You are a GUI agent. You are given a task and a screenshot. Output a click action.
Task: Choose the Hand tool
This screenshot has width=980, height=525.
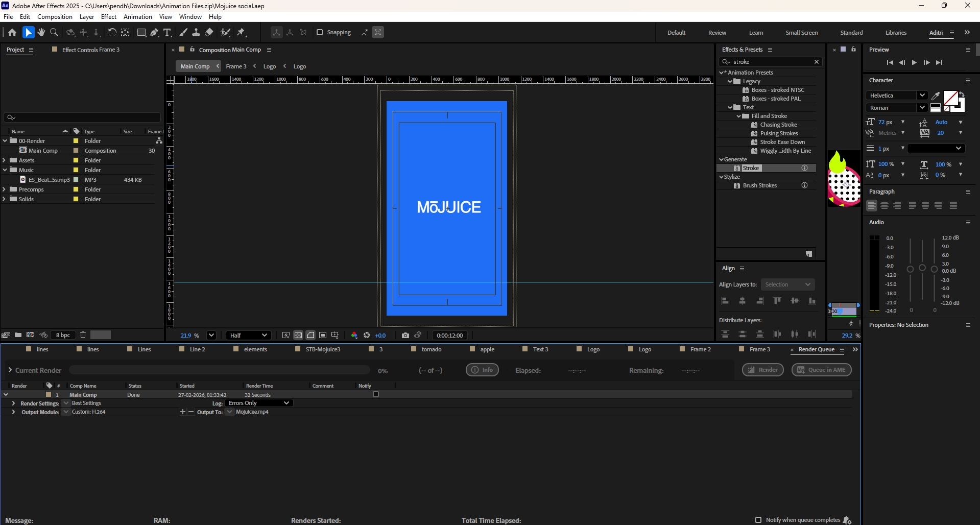(41, 32)
